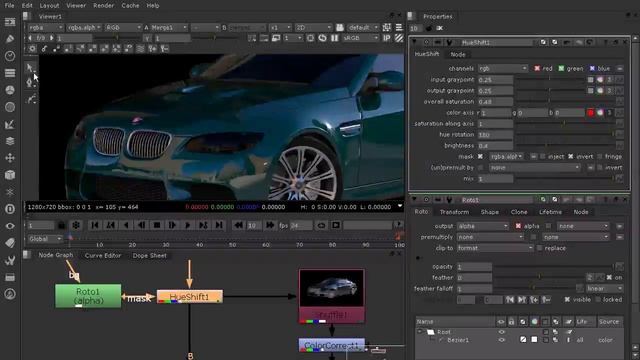This screenshot has width=640, height=360.
Task: Open the Draw nodes toolbar menu
Action: pyautogui.click(x=10, y=39)
